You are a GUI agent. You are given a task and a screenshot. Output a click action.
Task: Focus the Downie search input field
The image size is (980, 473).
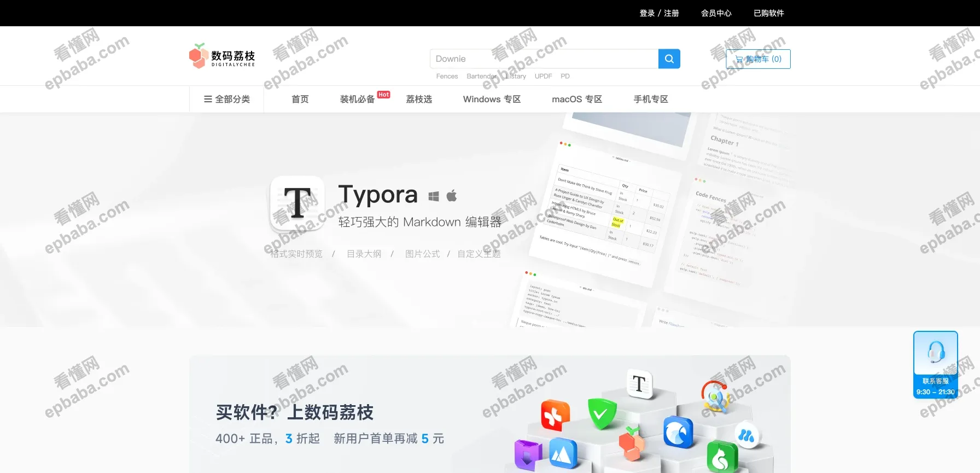pyautogui.click(x=544, y=59)
